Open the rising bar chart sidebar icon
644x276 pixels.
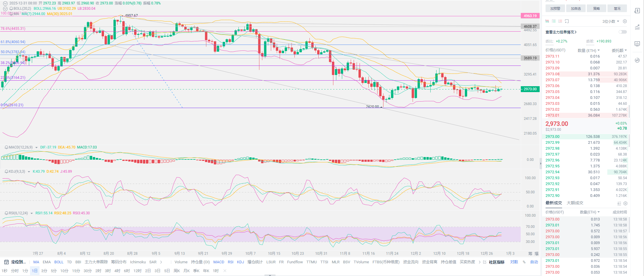(x=637, y=27)
